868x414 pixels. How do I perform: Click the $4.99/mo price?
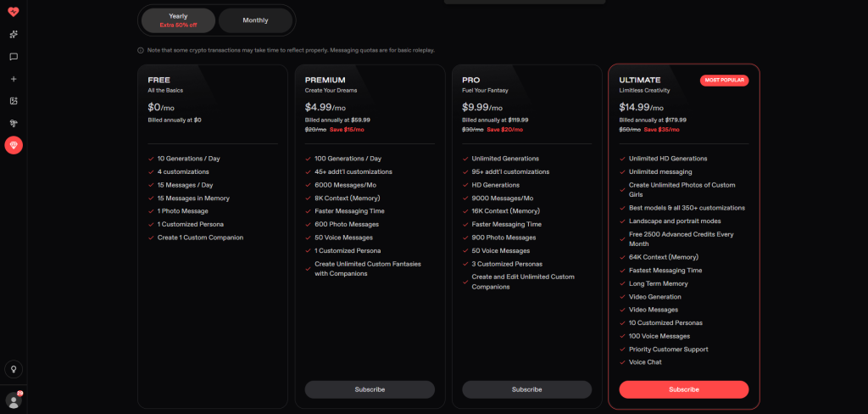point(325,108)
